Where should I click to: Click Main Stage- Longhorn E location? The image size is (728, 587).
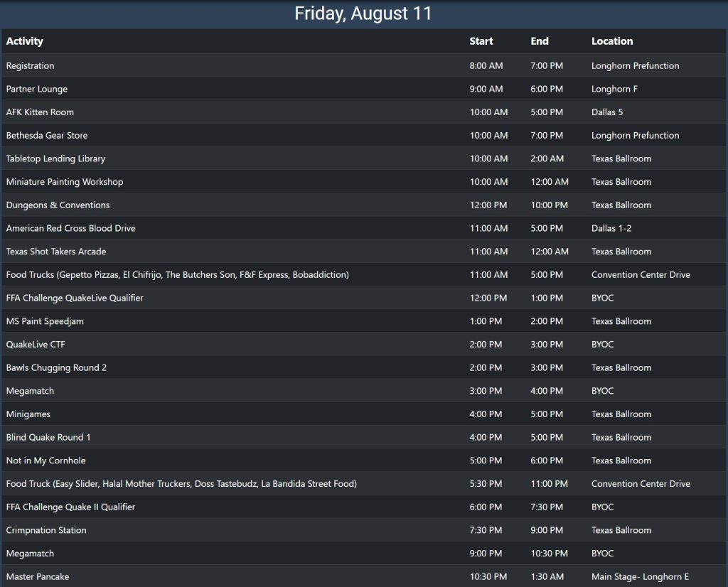pos(641,576)
